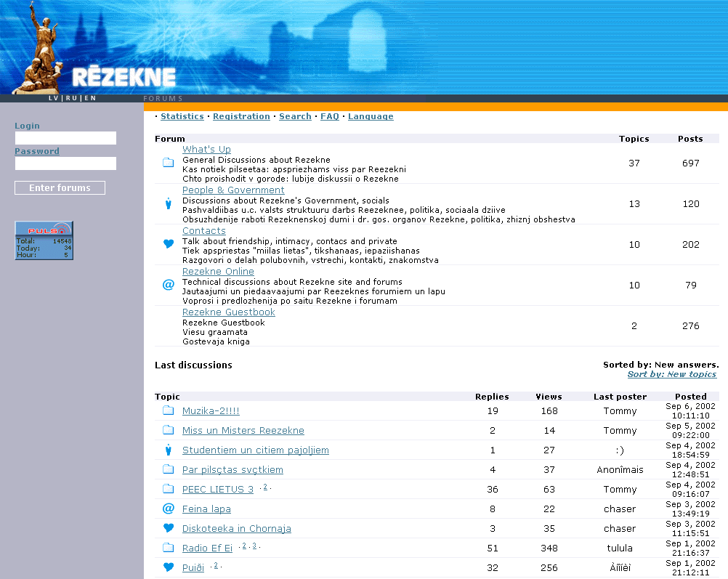The image size is (728, 579).
Task: Click the Puls visitor counter badge
Action: point(44,240)
